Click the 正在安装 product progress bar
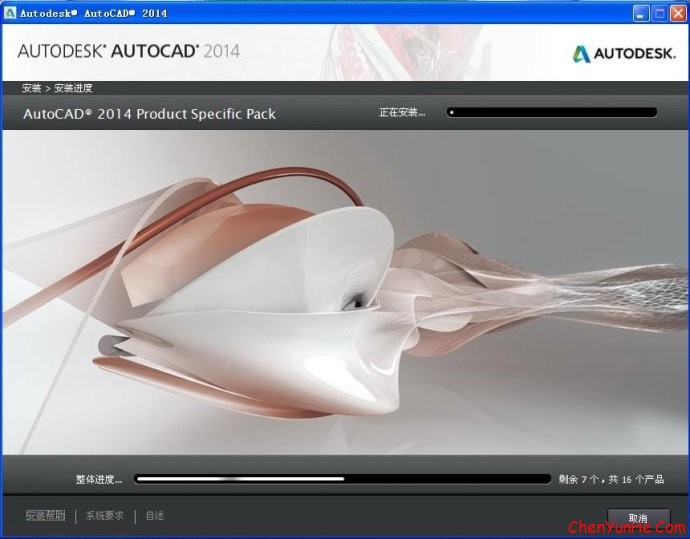Viewport: 690px width, 539px height. (552, 112)
